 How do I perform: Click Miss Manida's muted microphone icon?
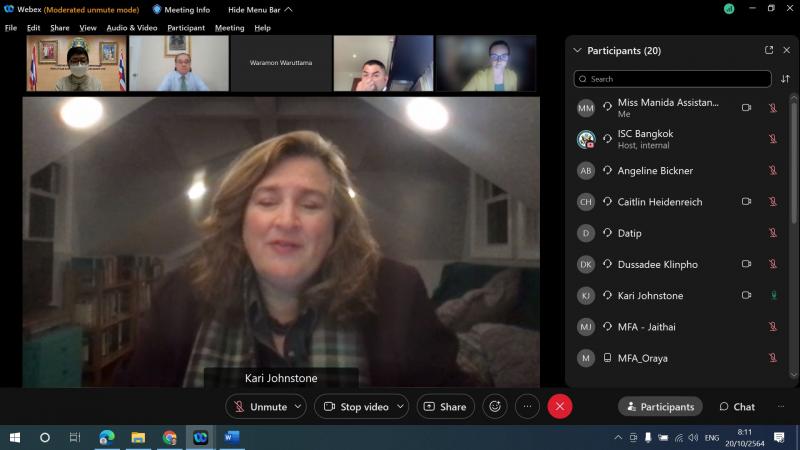(x=773, y=108)
